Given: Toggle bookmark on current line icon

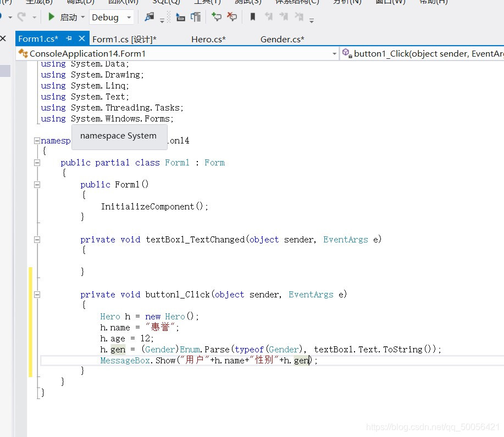Looking at the screenshot, I should [x=253, y=16].
